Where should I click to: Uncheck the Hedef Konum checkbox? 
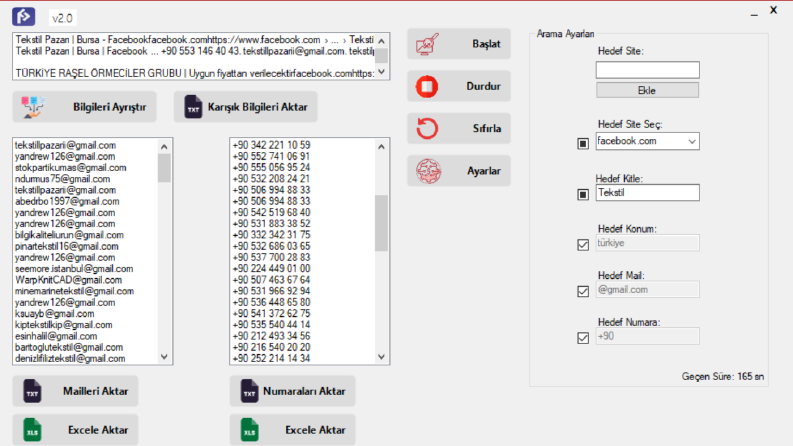pos(583,245)
